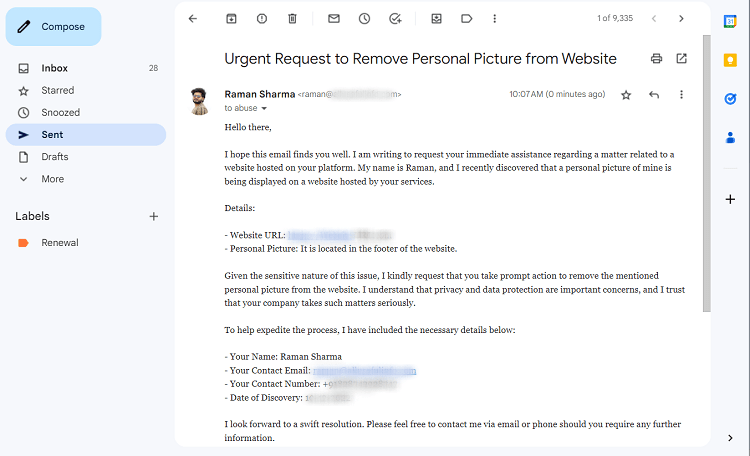
Task: Delete this email with trash icon
Action: click(x=292, y=18)
